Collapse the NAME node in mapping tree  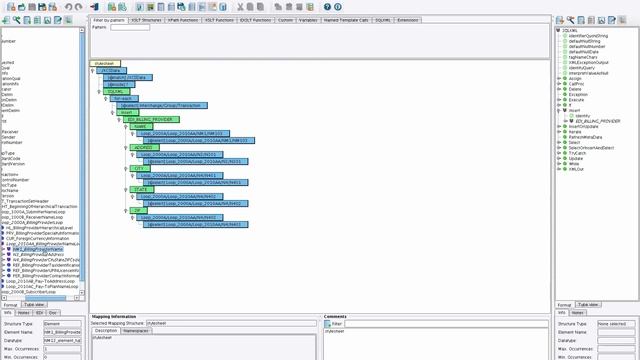[x=126, y=127]
